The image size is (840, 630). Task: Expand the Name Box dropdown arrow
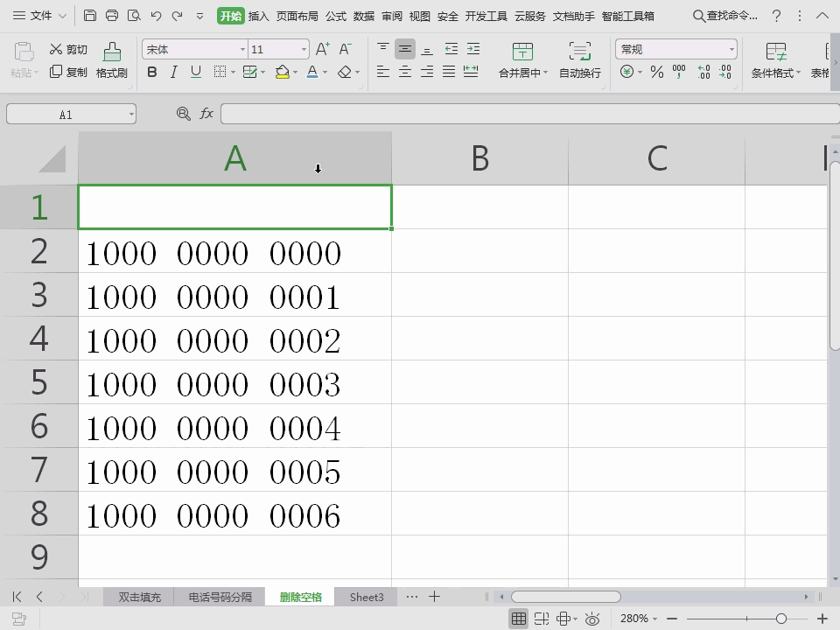131,114
